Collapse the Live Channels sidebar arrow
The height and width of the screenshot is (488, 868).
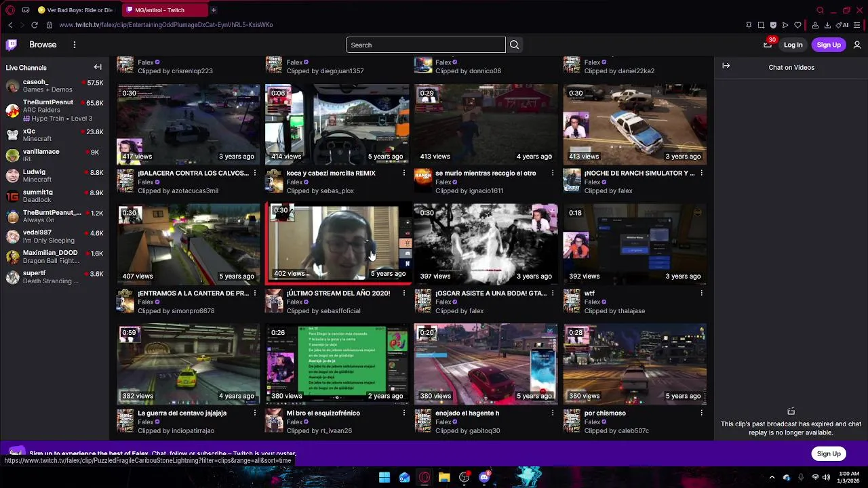98,67
